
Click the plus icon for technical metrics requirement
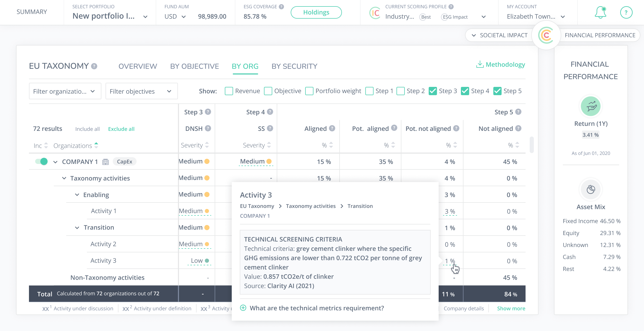[243, 308]
